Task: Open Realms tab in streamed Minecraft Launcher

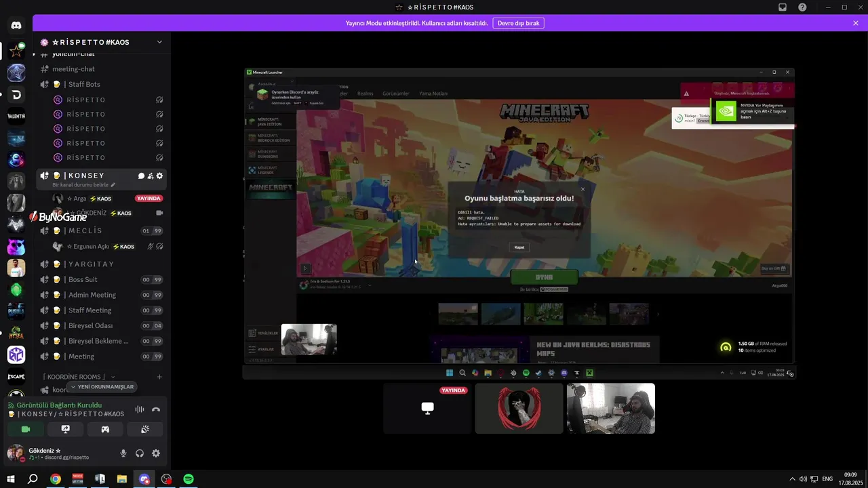Action: [x=366, y=94]
